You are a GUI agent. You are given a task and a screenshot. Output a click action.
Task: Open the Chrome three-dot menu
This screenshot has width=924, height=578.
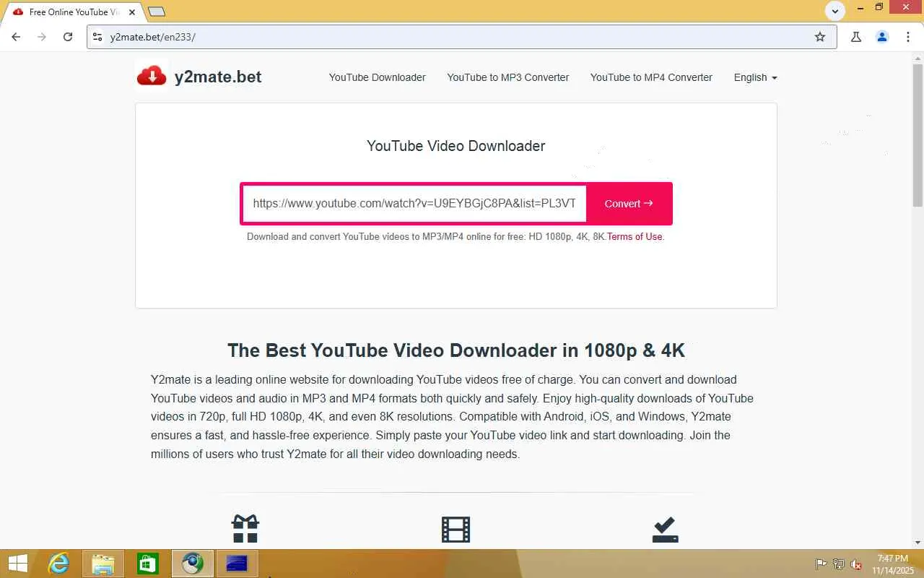pyautogui.click(x=908, y=37)
